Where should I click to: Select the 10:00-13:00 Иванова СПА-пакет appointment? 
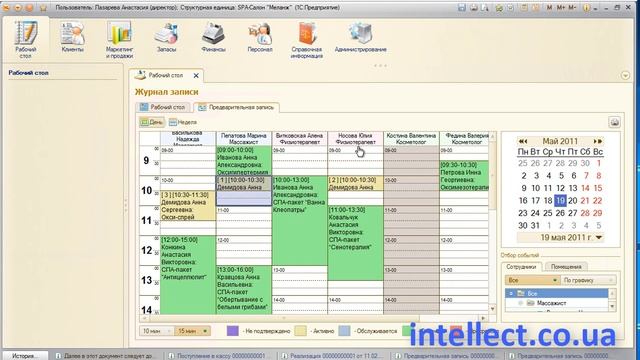click(300, 220)
